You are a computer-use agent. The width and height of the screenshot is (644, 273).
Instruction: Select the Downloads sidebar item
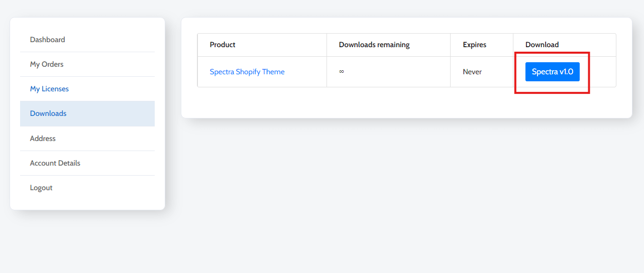pos(48,113)
